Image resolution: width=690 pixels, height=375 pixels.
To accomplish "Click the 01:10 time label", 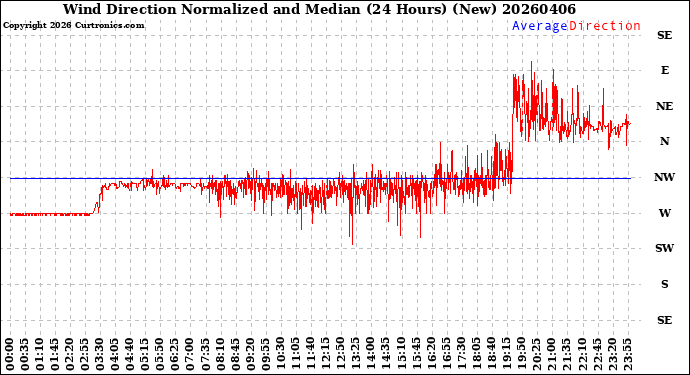I will tap(40, 354).
